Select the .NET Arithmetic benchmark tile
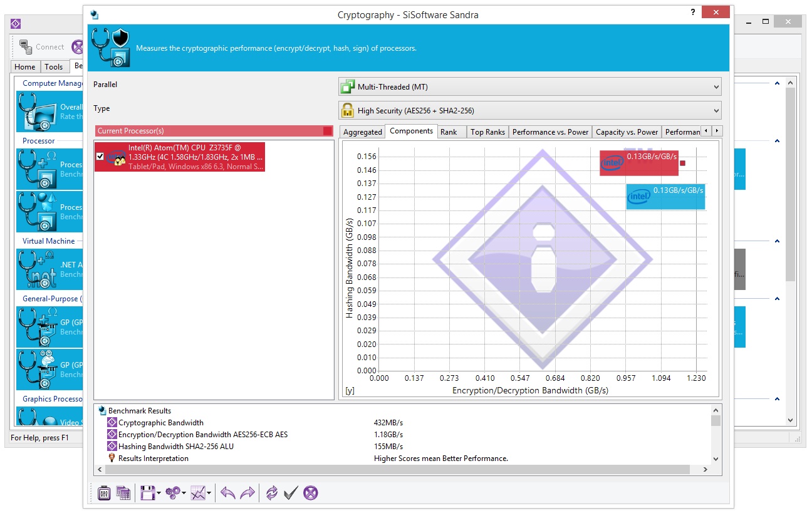This screenshot has width=812, height=513. [50, 269]
